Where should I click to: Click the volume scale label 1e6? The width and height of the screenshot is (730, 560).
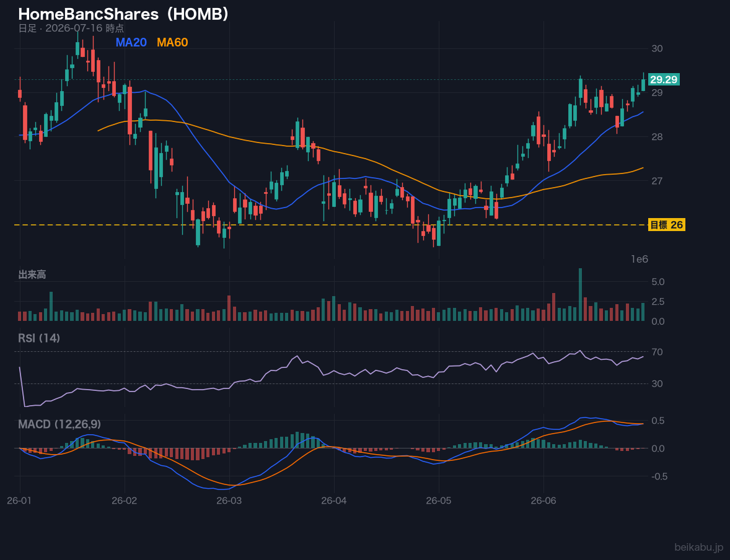tap(640, 260)
